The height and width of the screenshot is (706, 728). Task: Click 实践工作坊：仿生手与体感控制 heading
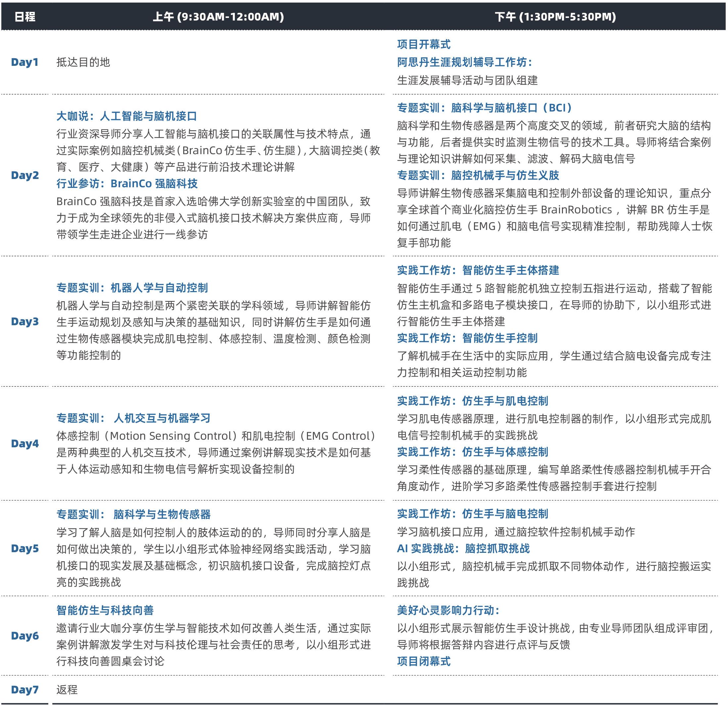click(472, 452)
